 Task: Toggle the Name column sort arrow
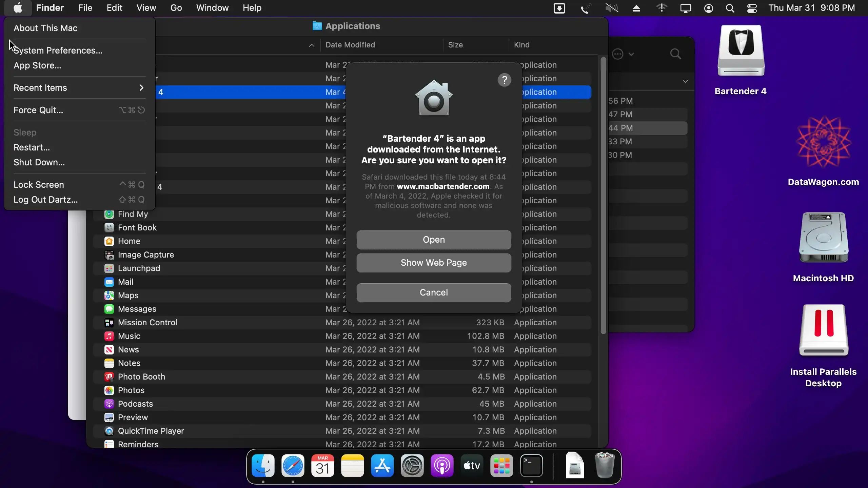click(312, 45)
